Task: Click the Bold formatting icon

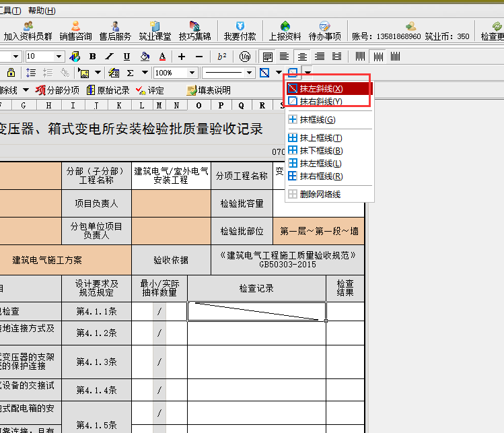Action: (92, 57)
